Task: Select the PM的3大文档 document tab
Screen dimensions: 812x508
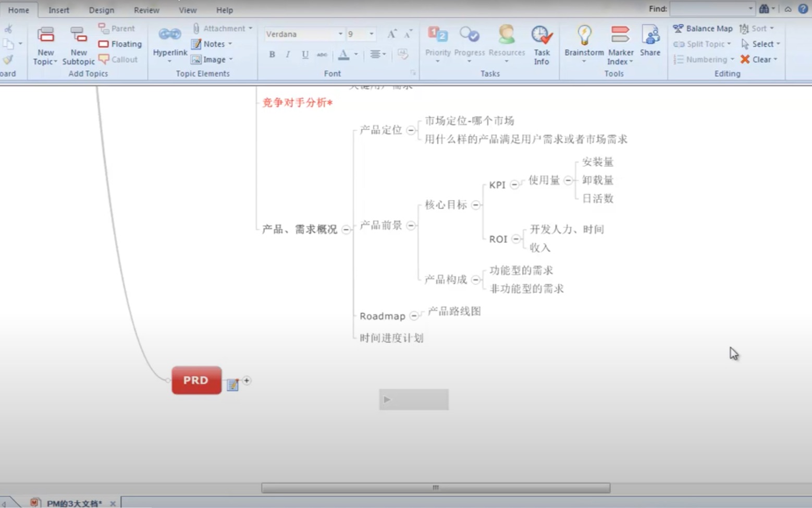Action: pyautogui.click(x=73, y=503)
